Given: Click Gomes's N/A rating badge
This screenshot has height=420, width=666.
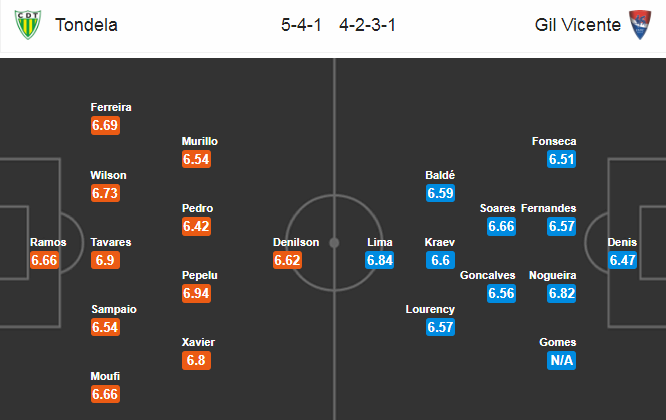Looking at the screenshot, I should [562, 360].
